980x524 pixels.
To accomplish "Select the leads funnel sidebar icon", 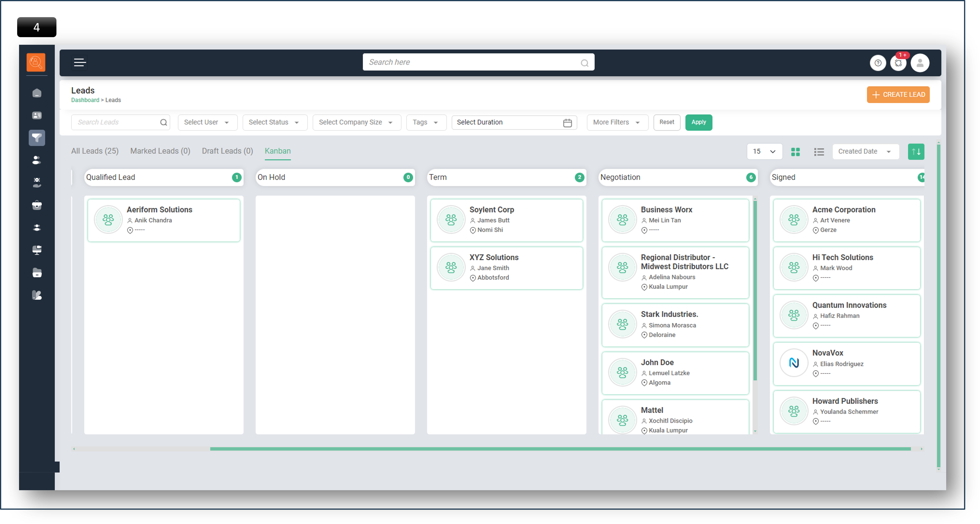I will pyautogui.click(x=37, y=138).
